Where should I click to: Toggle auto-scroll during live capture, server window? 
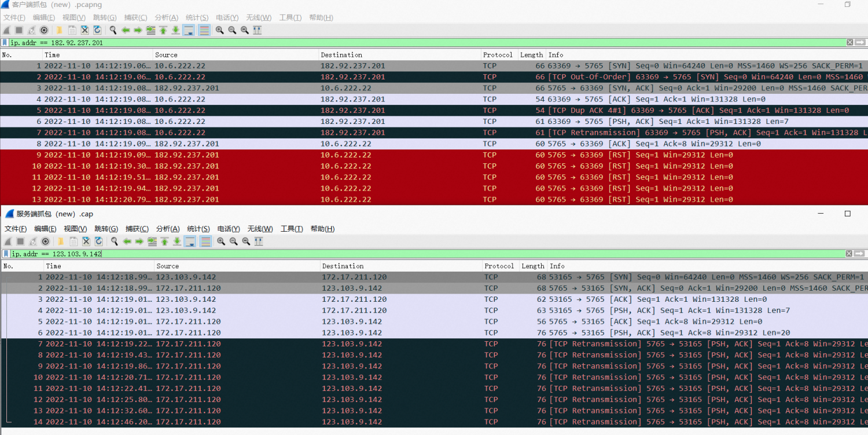point(190,242)
